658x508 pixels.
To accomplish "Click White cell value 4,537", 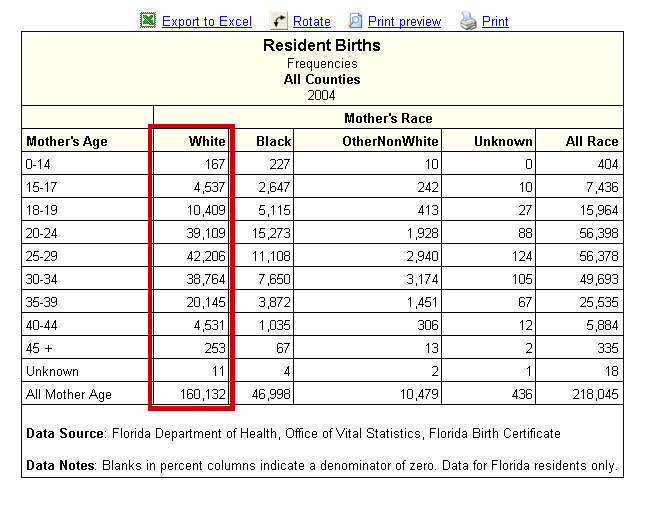I will (209, 187).
